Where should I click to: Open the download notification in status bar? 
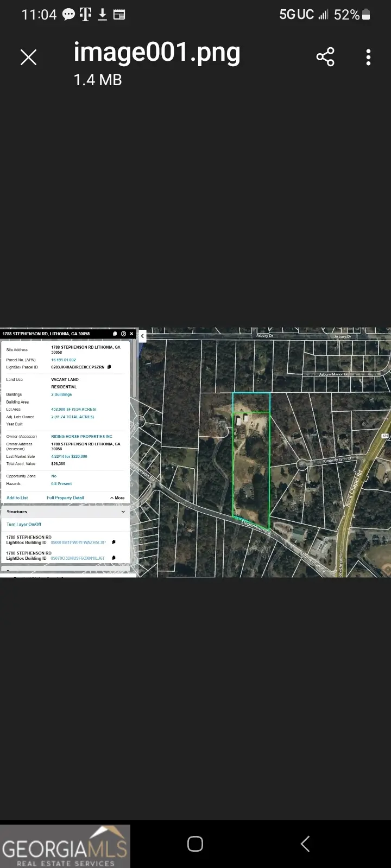click(x=102, y=15)
